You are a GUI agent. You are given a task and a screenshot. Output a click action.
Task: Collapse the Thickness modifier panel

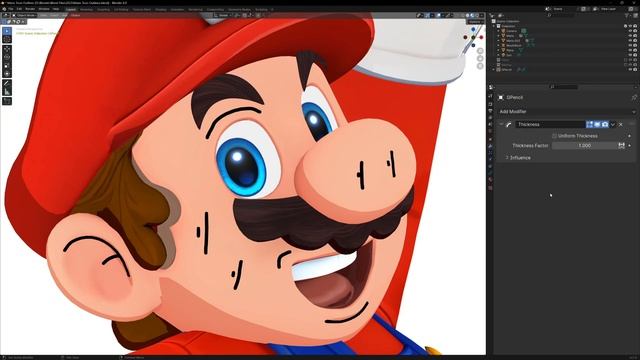tap(501, 124)
